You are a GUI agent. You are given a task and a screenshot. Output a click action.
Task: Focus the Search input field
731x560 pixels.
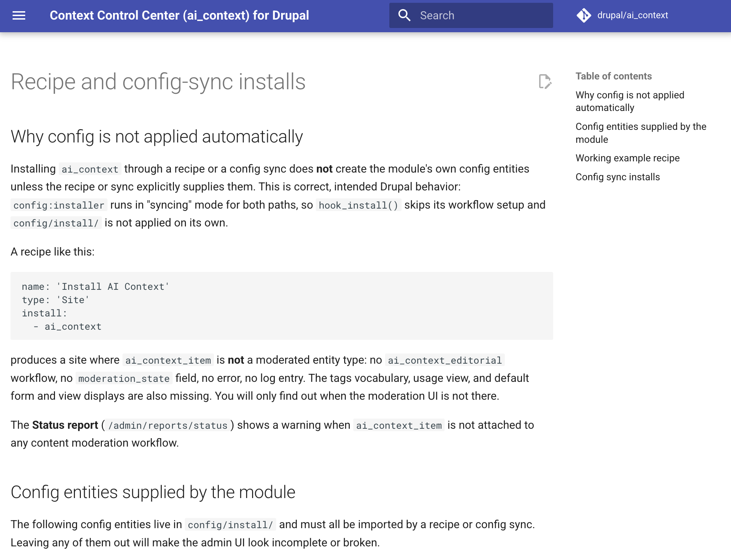click(471, 15)
